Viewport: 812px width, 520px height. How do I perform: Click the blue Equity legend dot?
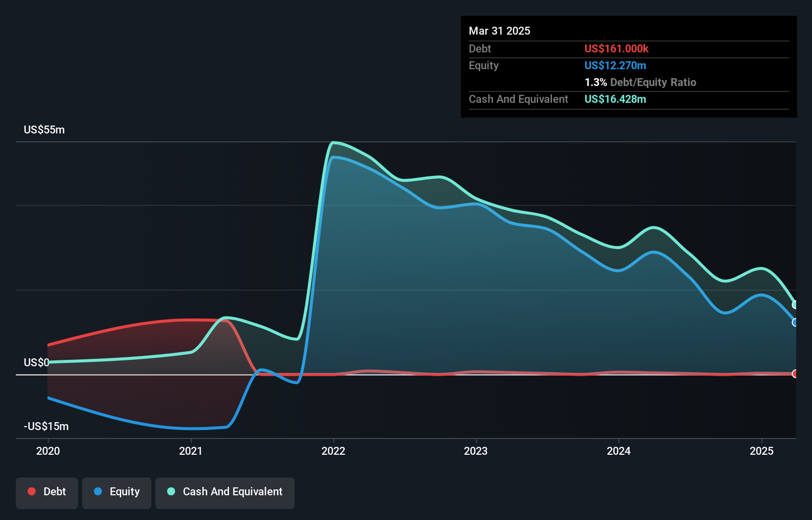tap(98, 491)
